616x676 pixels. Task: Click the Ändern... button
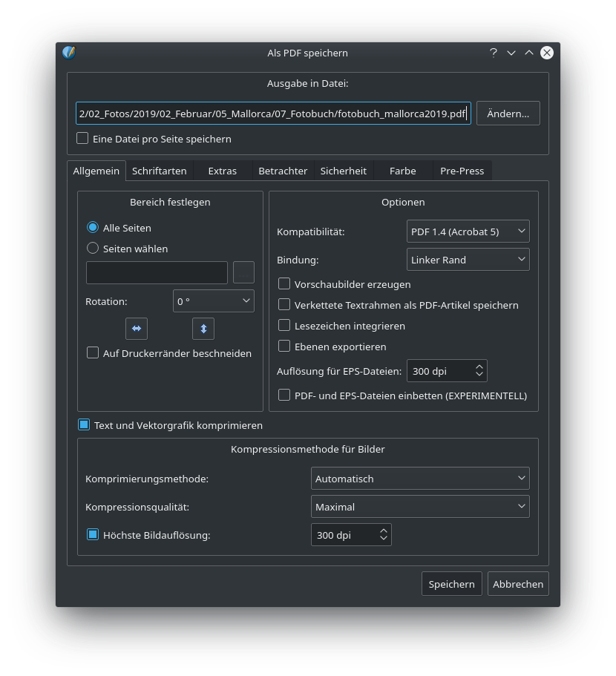pos(508,114)
